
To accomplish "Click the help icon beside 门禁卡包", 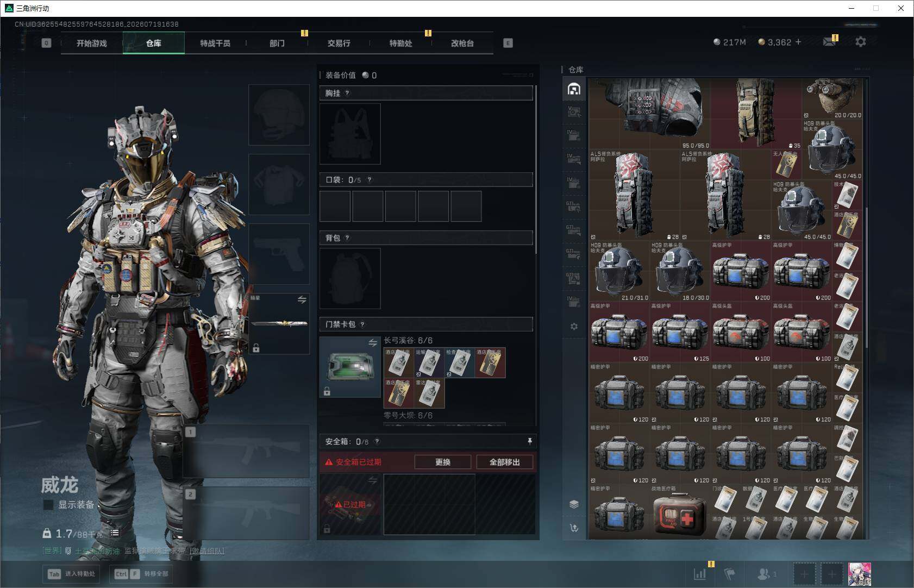I will click(x=362, y=324).
